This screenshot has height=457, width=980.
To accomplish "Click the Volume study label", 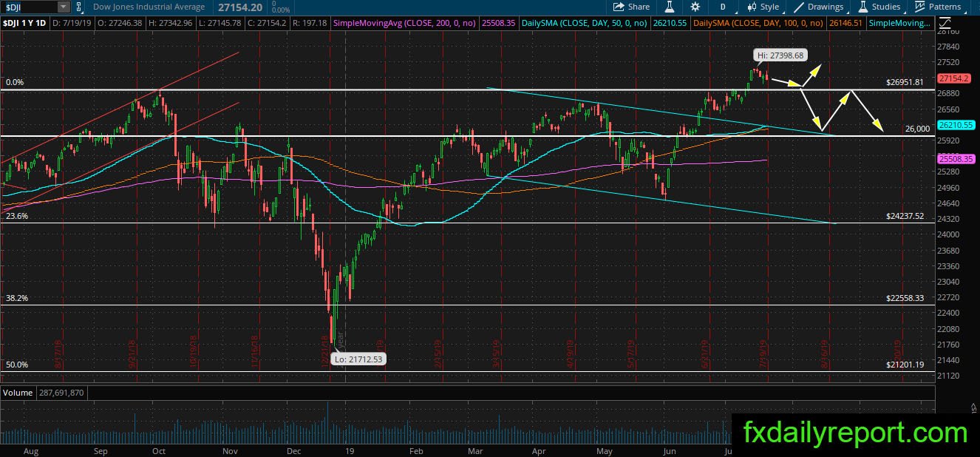I will click(18, 393).
